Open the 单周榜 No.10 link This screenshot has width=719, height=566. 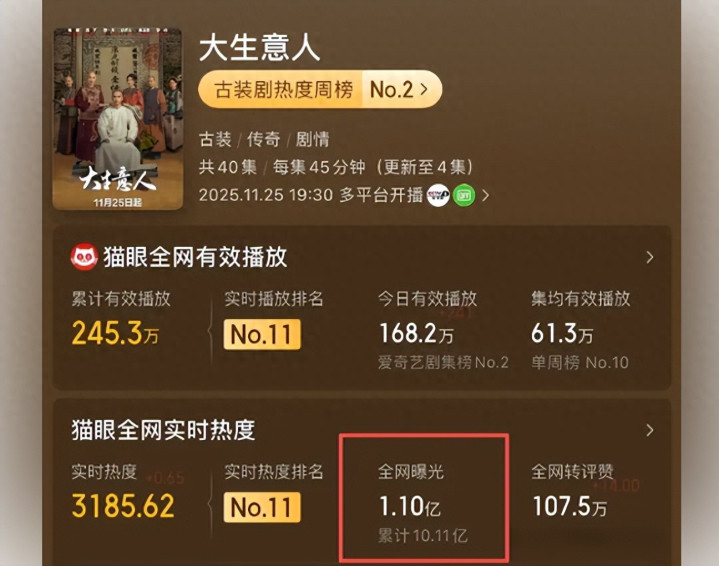[x=580, y=363]
